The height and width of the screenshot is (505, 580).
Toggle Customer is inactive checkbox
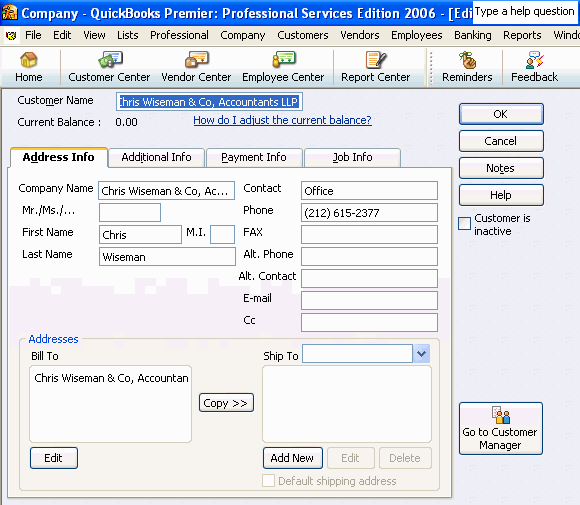click(x=464, y=224)
